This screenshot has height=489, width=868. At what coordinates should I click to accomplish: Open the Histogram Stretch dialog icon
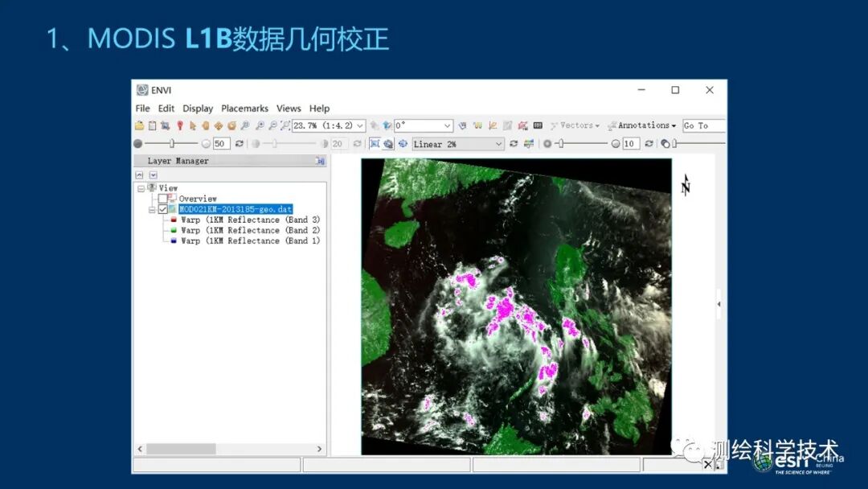(529, 143)
